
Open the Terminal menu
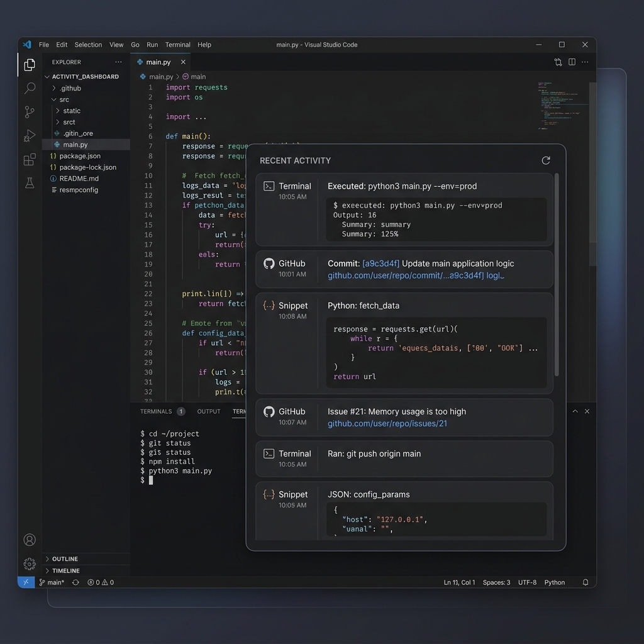pyautogui.click(x=178, y=45)
